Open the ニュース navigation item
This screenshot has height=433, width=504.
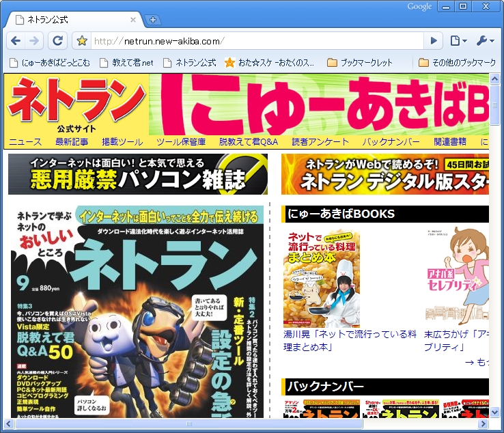(25, 142)
